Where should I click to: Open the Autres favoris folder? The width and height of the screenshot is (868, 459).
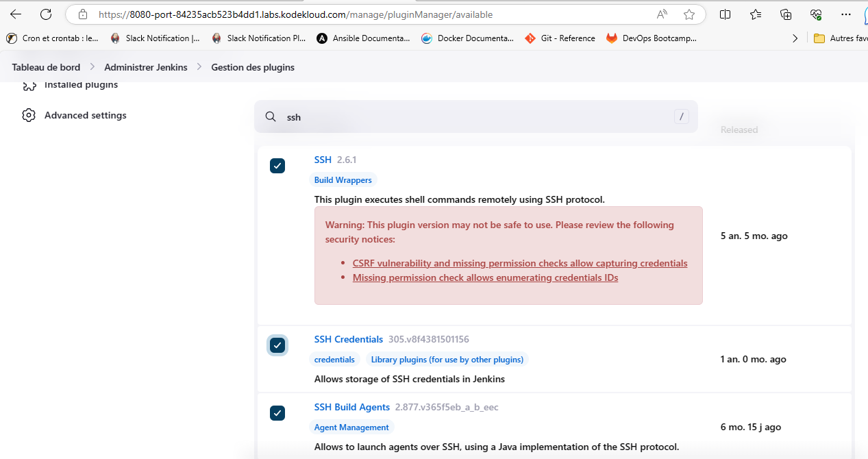[841, 38]
